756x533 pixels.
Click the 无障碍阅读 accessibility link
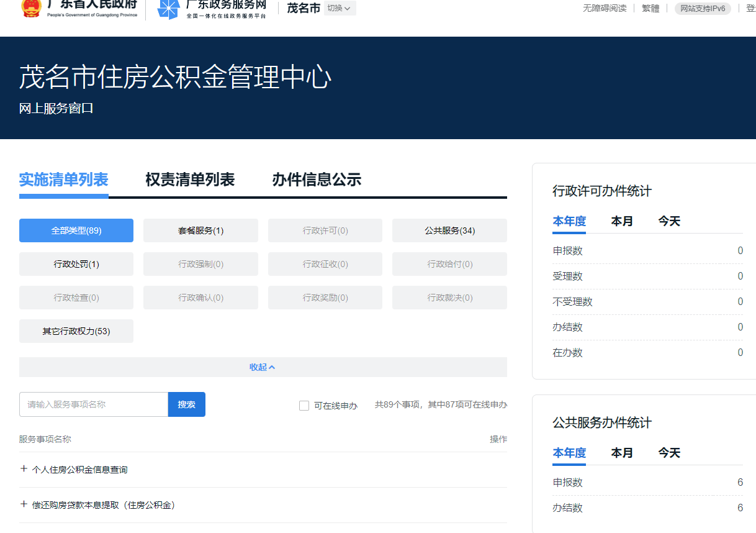coord(604,8)
